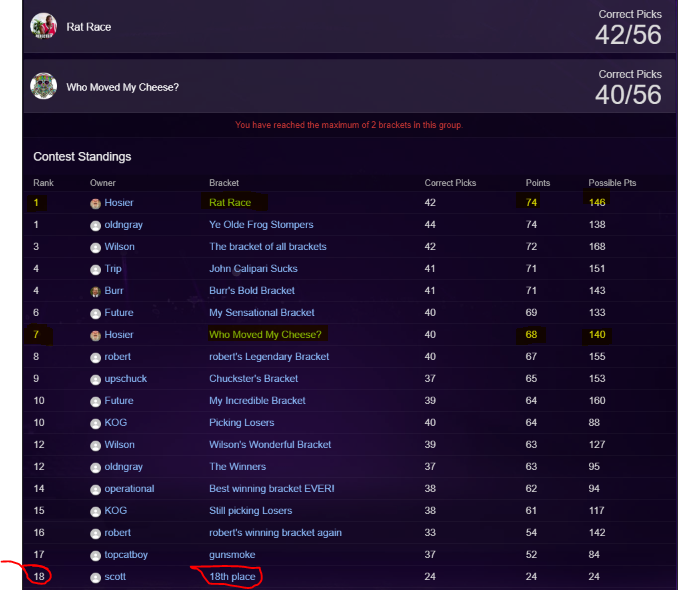Open Ye Olde Frog Stompers bracket
The width and height of the screenshot is (678, 590).
[261, 224]
